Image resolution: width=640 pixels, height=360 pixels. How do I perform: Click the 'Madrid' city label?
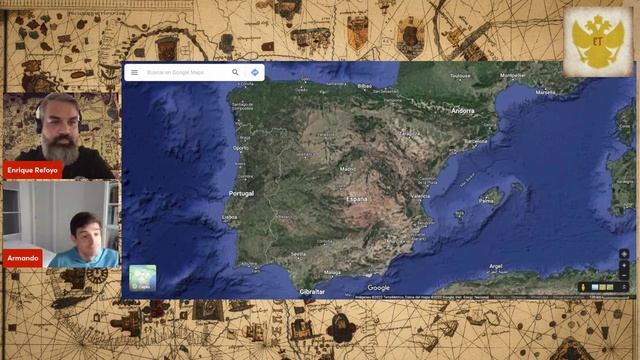(348, 169)
